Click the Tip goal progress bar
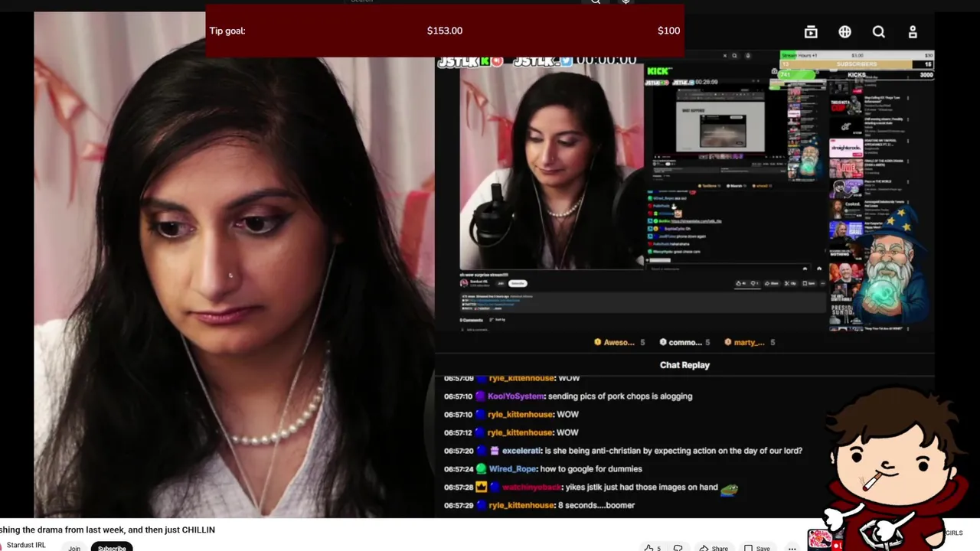Image resolution: width=980 pixels, height=551 pixels. [445, 31]
